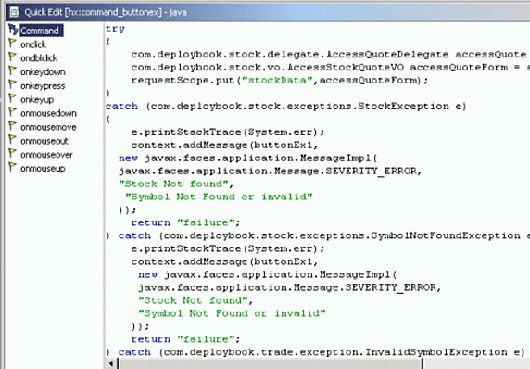Select the onmouseover event
The width and height of the screenshot is (530, 369).
[46, 155]
